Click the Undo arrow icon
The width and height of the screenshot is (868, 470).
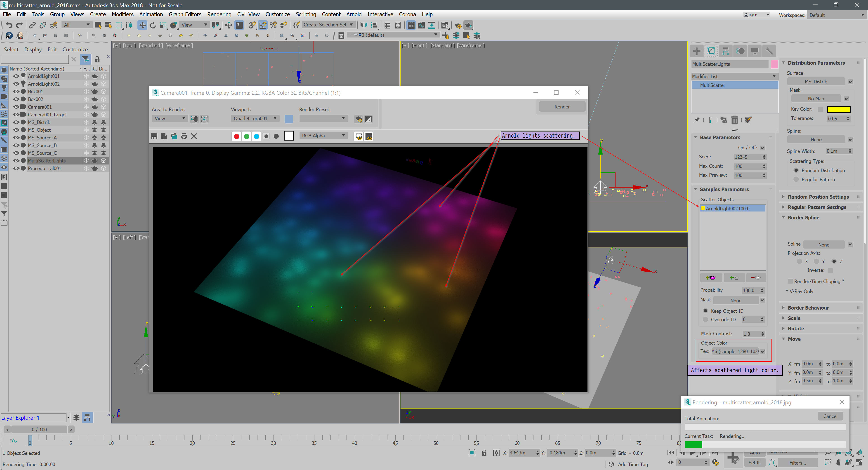point(9,25)
